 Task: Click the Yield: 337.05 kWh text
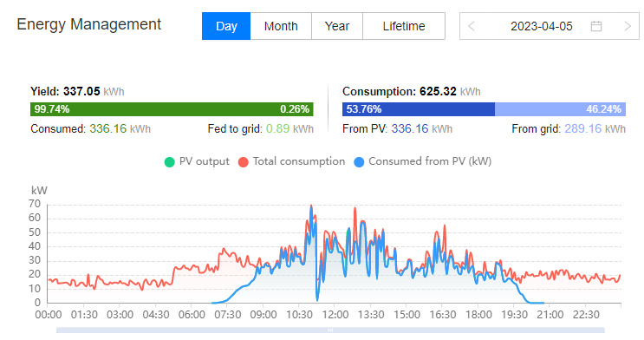[77, 91]
